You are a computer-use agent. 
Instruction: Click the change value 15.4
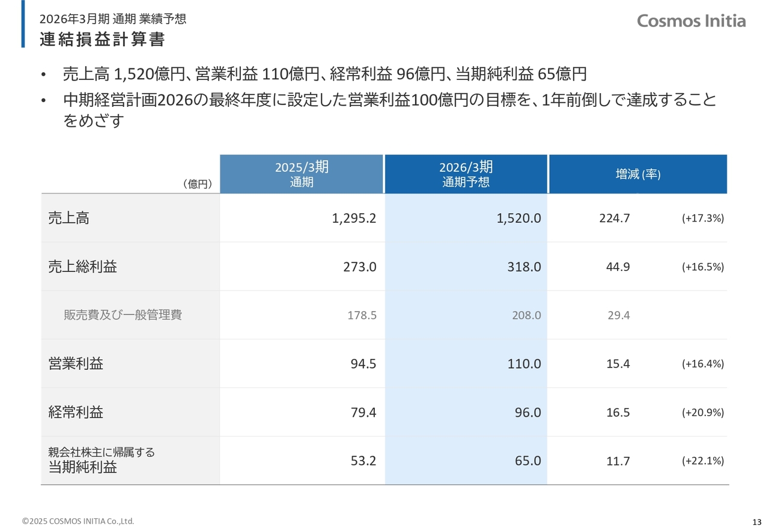[x=618, y=364]
